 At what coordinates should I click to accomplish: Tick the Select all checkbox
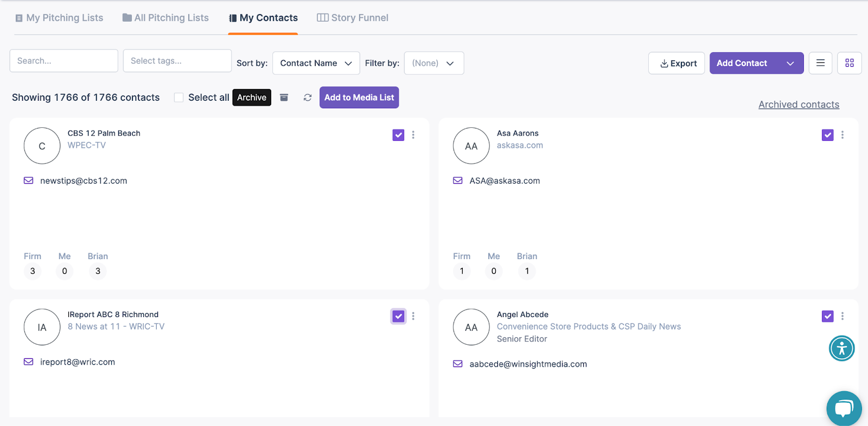click(x=178, y=98)
